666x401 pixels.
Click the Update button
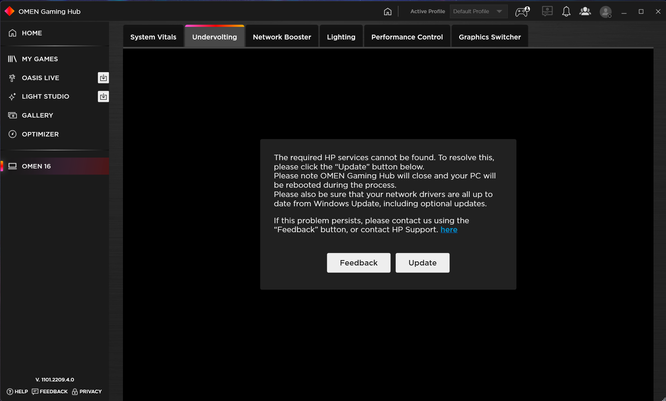423,263
